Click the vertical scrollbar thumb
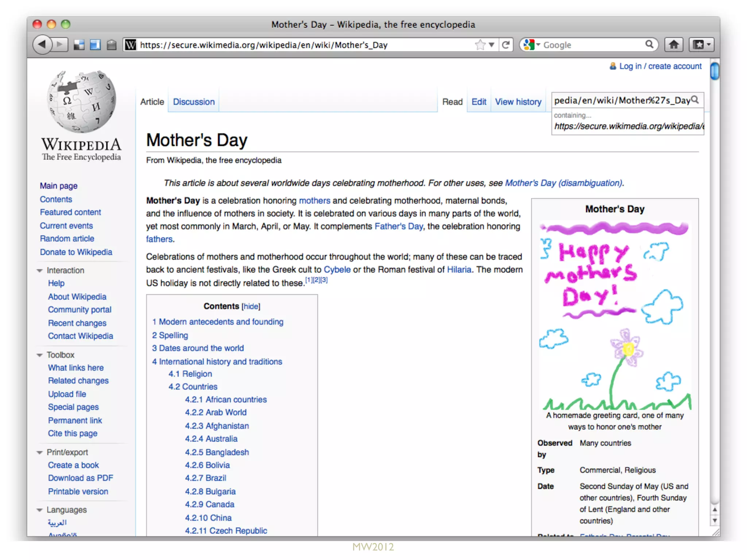This screenshot has height=560, width=747. (715, 71)
